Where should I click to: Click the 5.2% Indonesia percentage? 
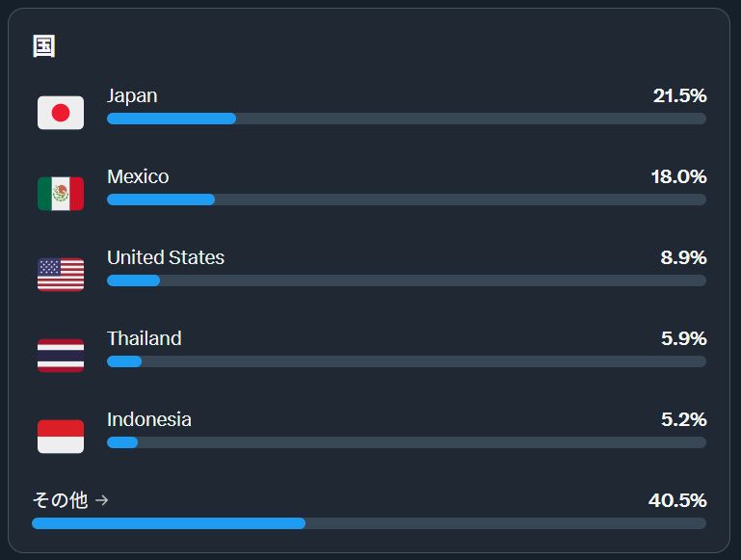[683, 419]
